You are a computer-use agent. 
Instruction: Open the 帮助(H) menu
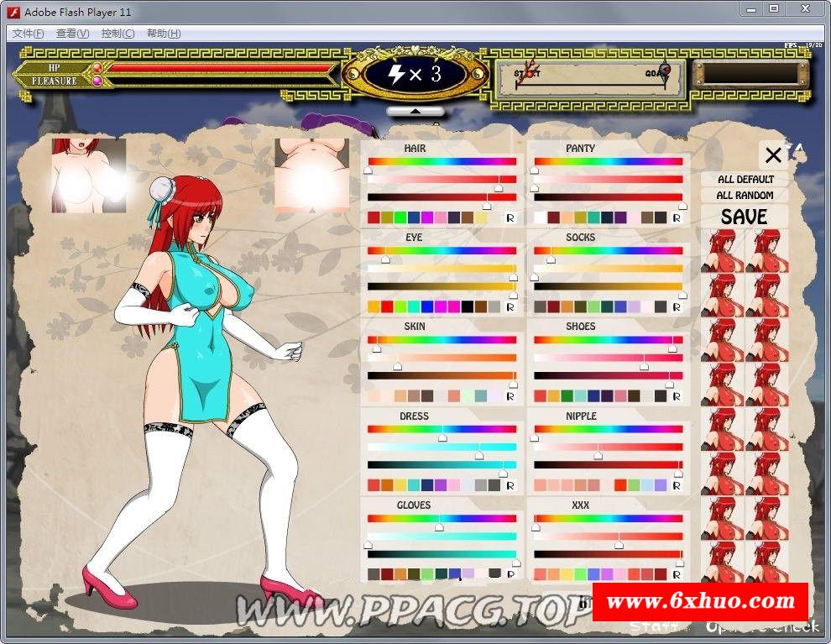pos(164,34)
